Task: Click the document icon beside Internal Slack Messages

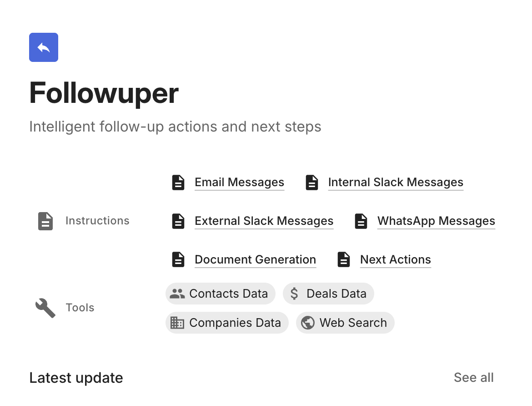Action: tap(312, 183)
